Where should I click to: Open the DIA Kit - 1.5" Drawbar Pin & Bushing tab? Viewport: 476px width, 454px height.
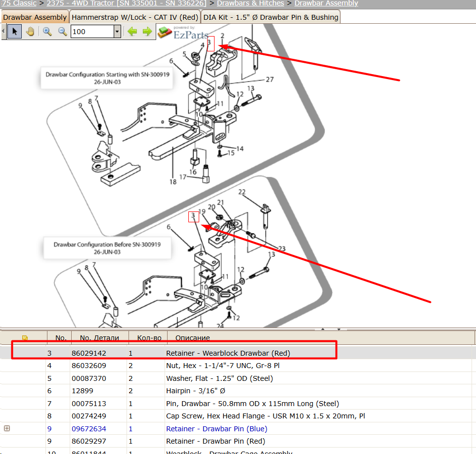[270, 17]
